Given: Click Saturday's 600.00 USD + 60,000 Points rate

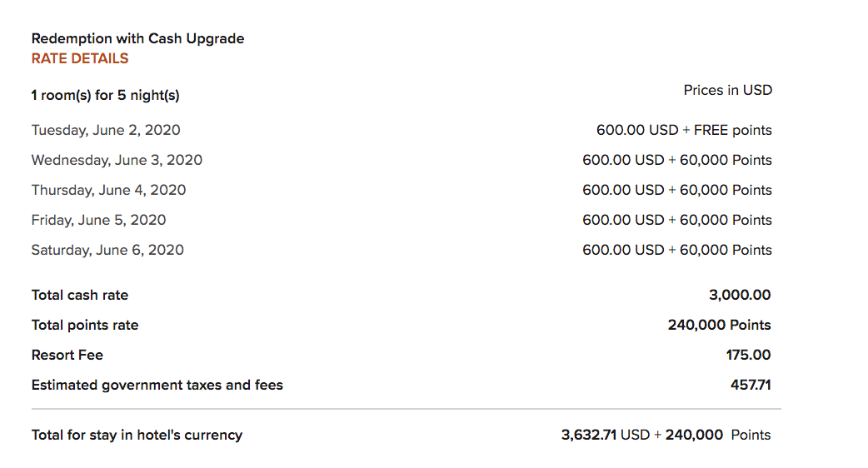Looking at the screenshot, I should click(x=677, y=250).
